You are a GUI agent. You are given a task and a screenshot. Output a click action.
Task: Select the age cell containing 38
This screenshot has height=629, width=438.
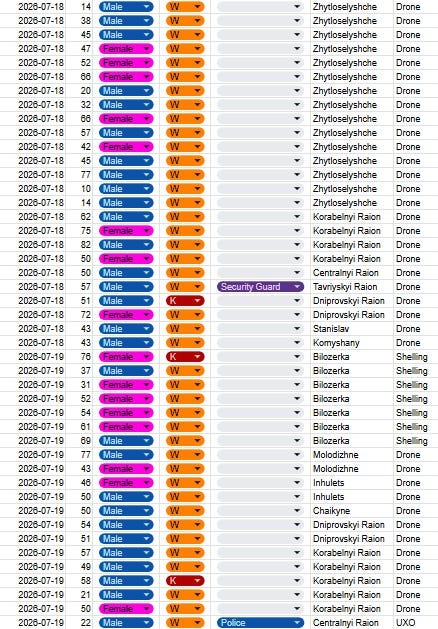tap(80, 21)
